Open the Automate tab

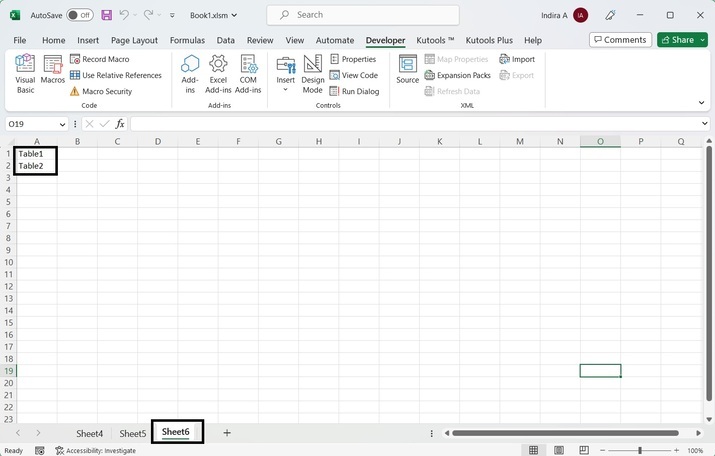click(335, 40)
